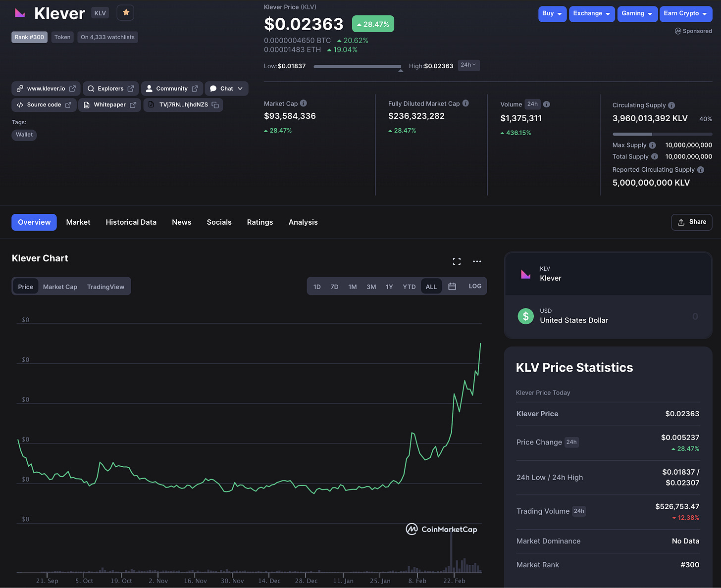Viewport: 721px width, 588px height.
Task: Select ALL chart range
Action: click(431, 287)
